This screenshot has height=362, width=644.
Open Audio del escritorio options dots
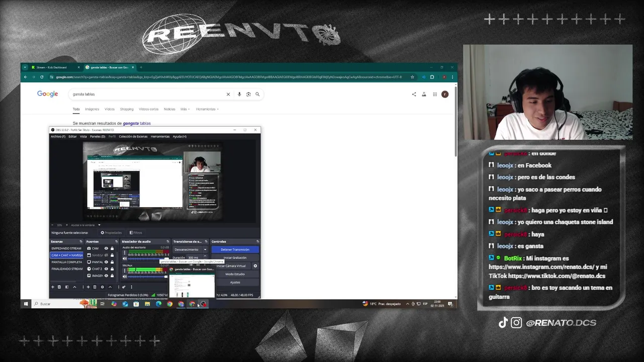click(125, 252)
